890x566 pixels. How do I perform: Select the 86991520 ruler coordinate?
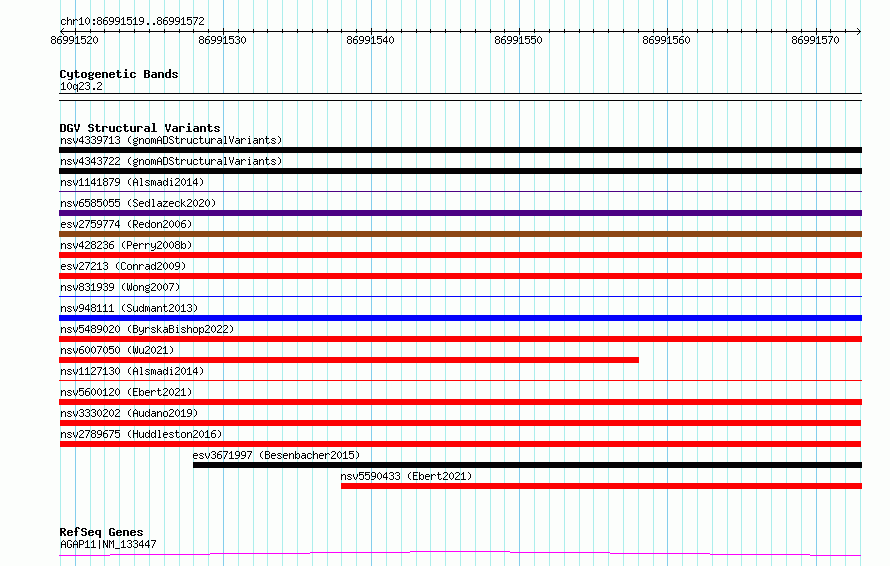pos(74,40)
